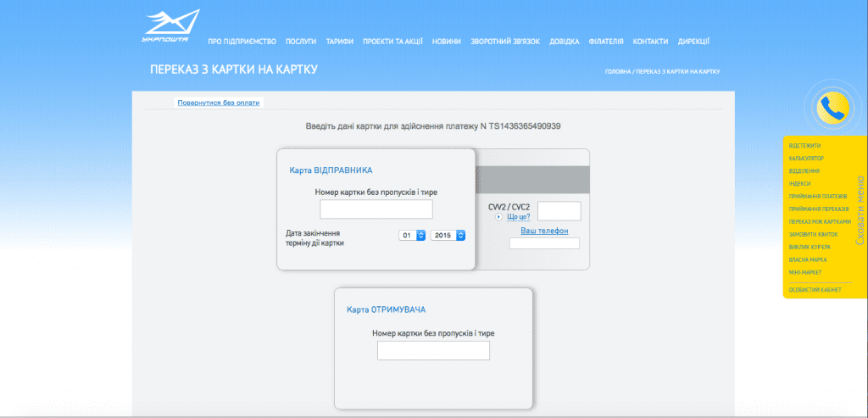Screen dimensions: 868x418
Task: Open 'ЗАМОВИТИ КВИТОК' in the side menu
Action: click(813, 234)
